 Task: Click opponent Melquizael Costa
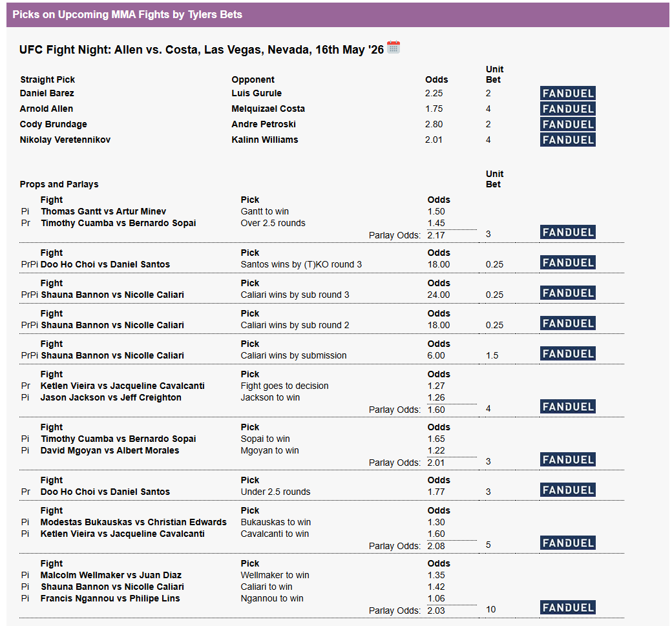click(x=268, y=109)
